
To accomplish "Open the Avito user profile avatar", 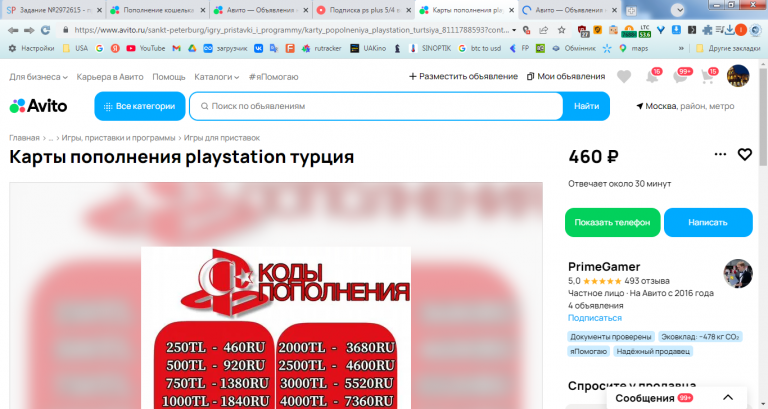I will coord(738,76).
